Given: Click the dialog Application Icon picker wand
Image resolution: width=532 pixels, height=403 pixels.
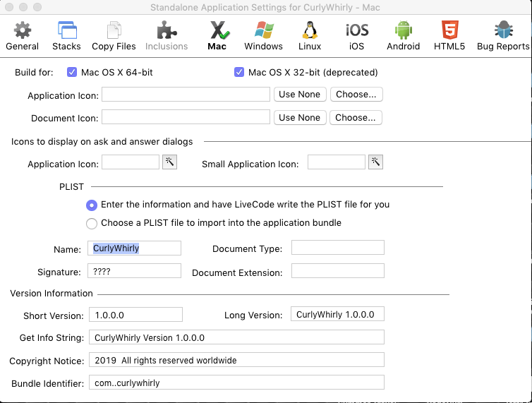Looking at the screenshot, I should [x=170, y=162].
